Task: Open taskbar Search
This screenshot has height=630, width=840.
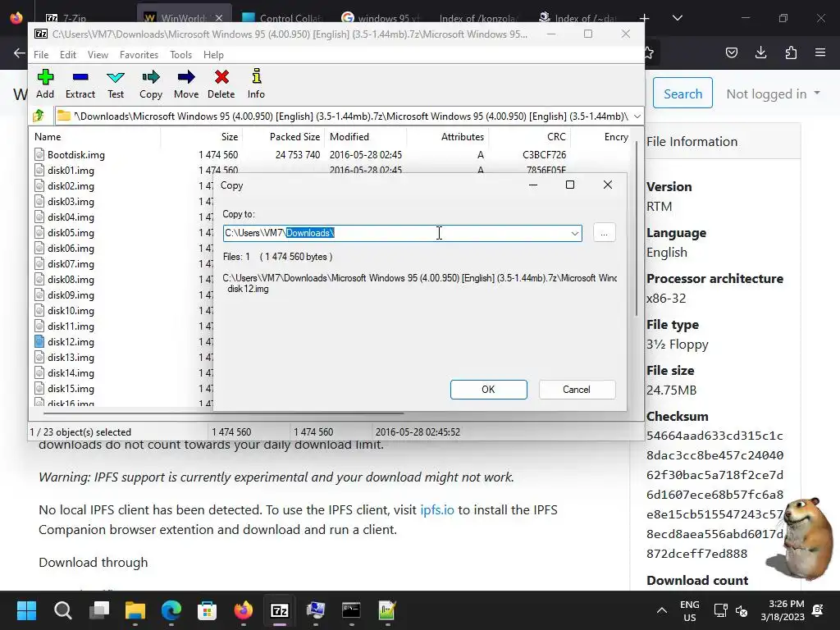Action: 62,610
